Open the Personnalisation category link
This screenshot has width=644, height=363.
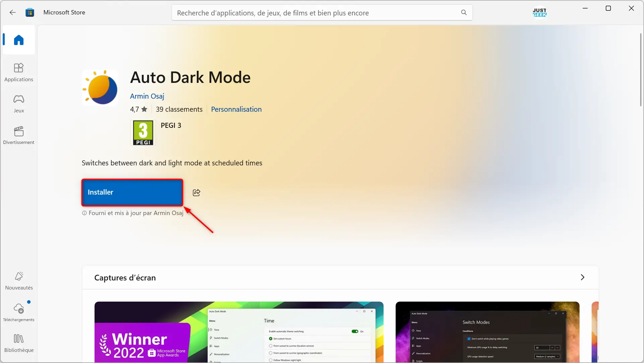tap(236, 109)
